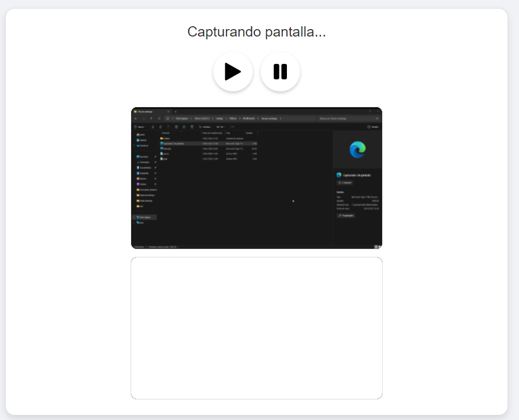Click the Share icon on the toolbar
The image size is (519, 420).
pyautogui.click(x=185, y=126)
